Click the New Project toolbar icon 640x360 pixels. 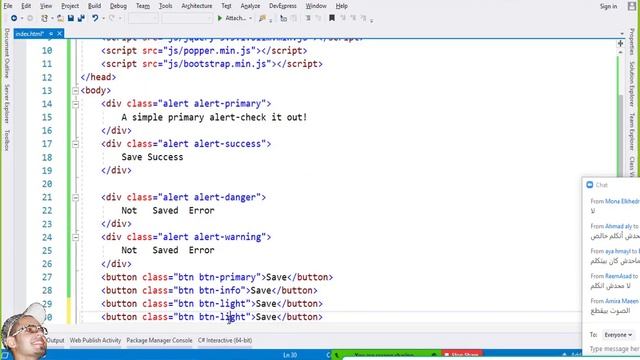click(x=44, y=18)
